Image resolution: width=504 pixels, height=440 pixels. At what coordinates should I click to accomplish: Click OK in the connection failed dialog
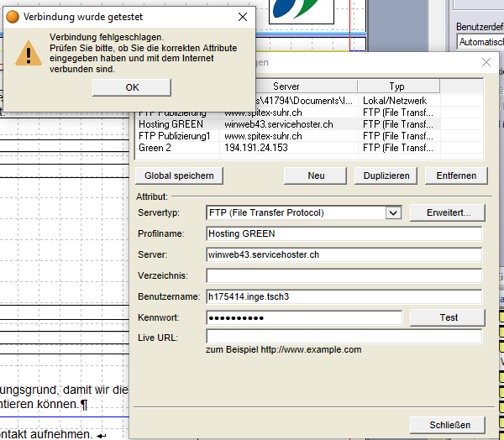132,87
